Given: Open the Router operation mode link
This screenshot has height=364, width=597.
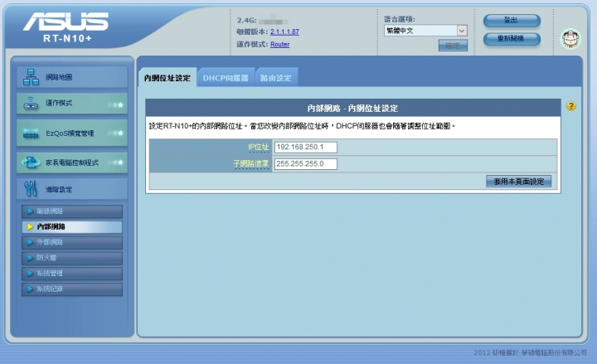Looking at the screenshot, I should pyautogui.click(x=280, y=44).
